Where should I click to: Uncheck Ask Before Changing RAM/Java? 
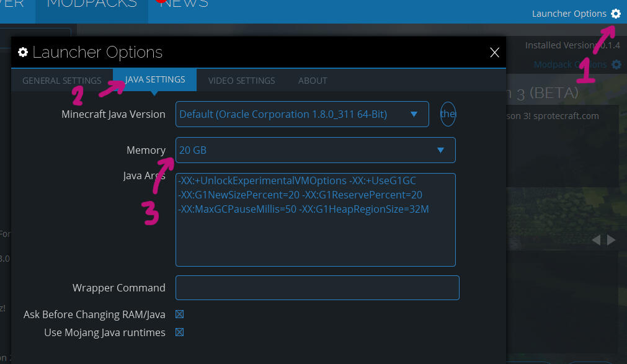pyautogui.click(x=180, y=314)
